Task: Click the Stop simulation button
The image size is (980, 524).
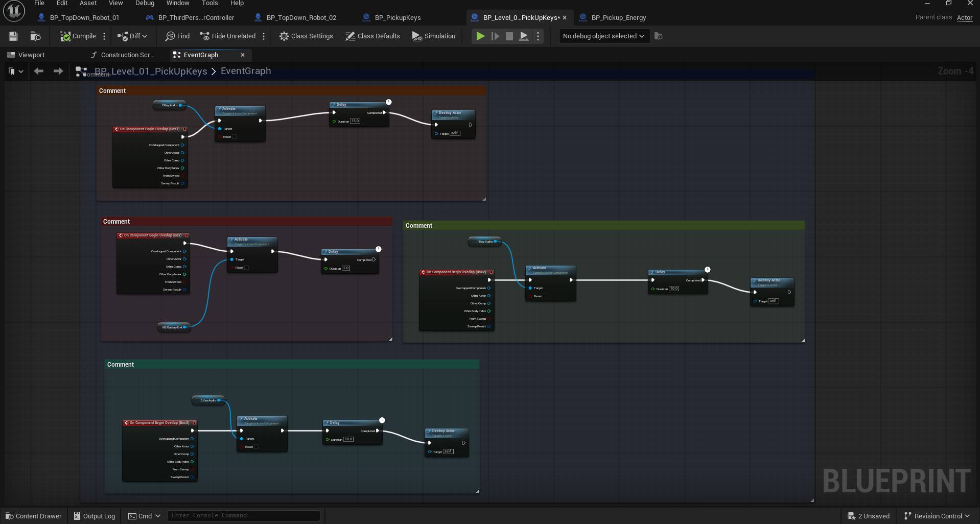Action: tap(509, 36)
